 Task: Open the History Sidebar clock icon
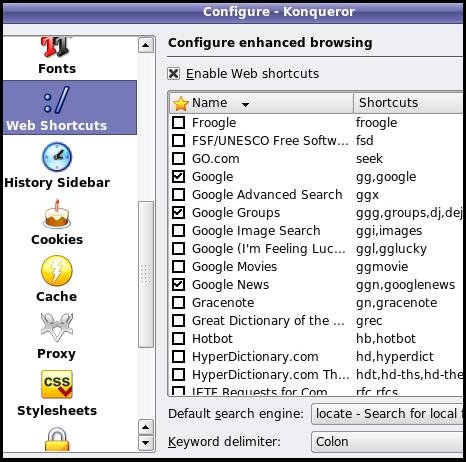tap(57, 157)
